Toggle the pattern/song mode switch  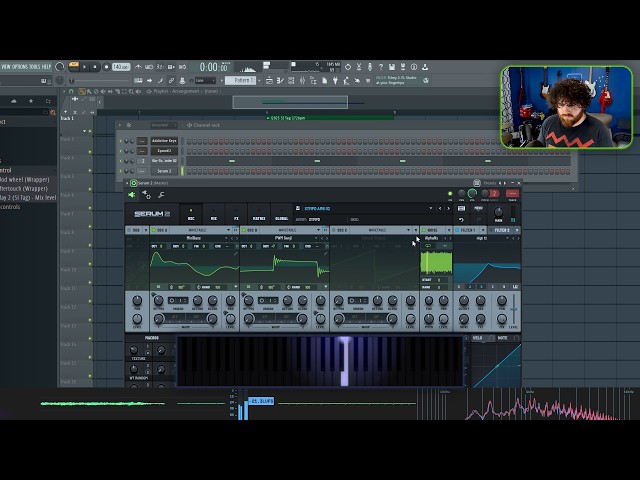click(x=74, y=67)
